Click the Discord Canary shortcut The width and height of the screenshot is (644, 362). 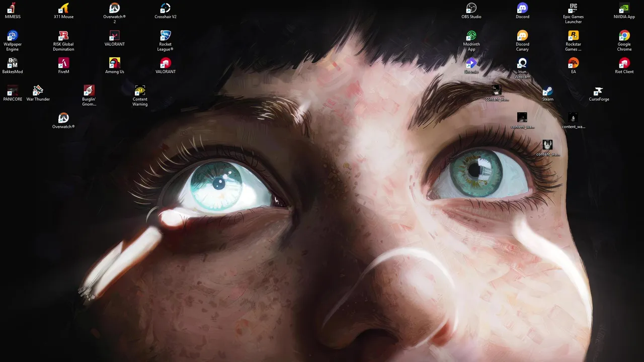pos(522,41)
